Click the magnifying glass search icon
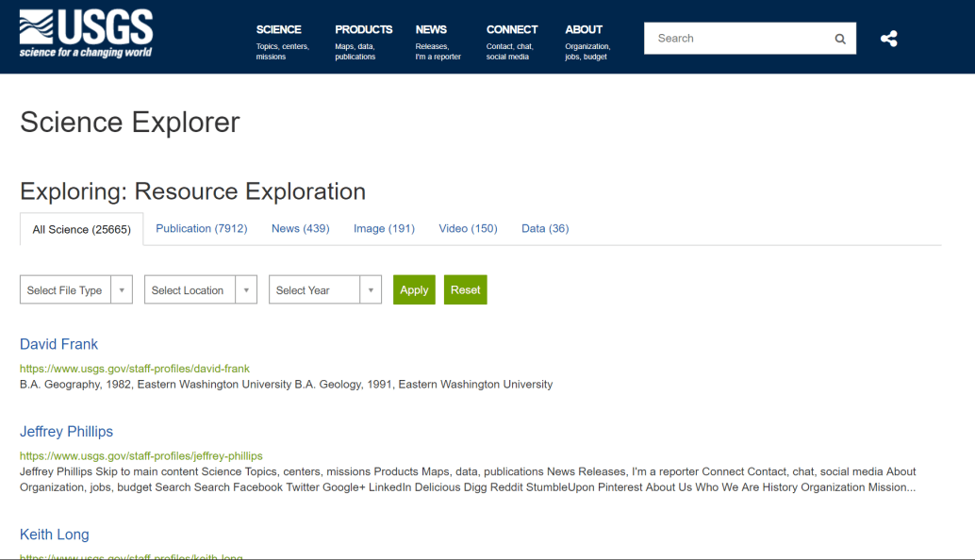 (840, 39)
